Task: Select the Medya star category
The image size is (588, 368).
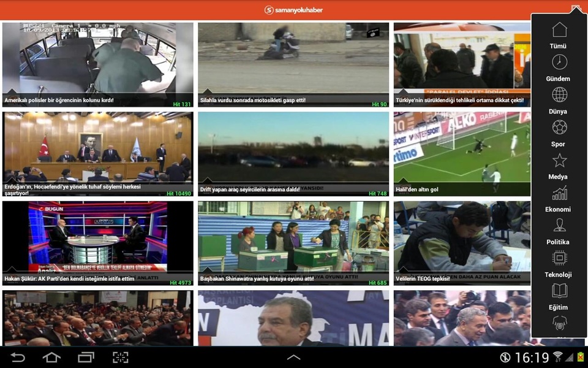Action: pyautogui.click(x=559, y=166)
